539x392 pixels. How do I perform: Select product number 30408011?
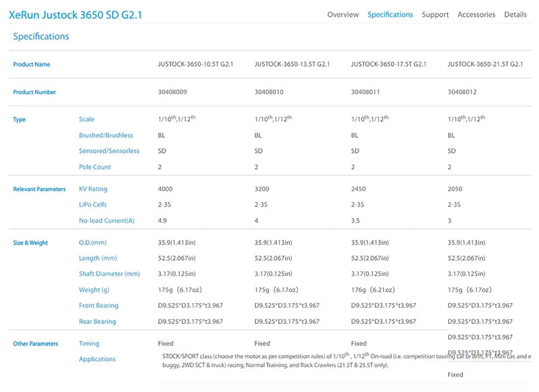(x=365, y=92)
